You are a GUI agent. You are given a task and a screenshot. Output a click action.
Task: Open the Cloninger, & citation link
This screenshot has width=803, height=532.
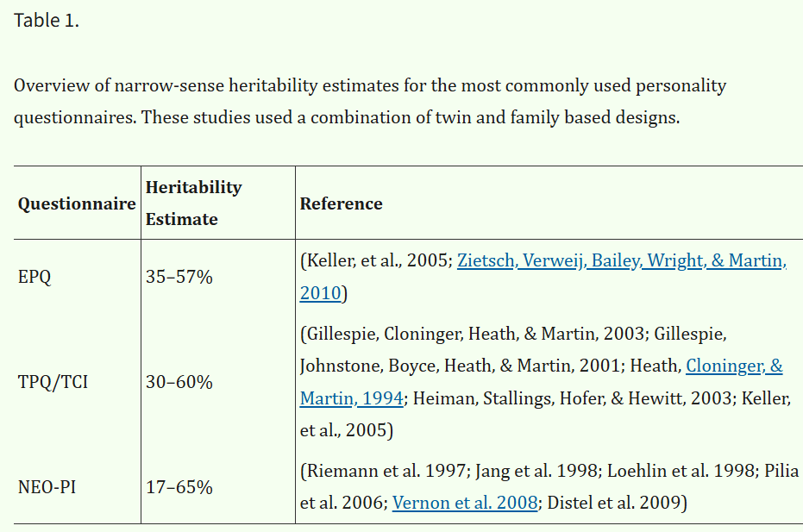point(734,366)
